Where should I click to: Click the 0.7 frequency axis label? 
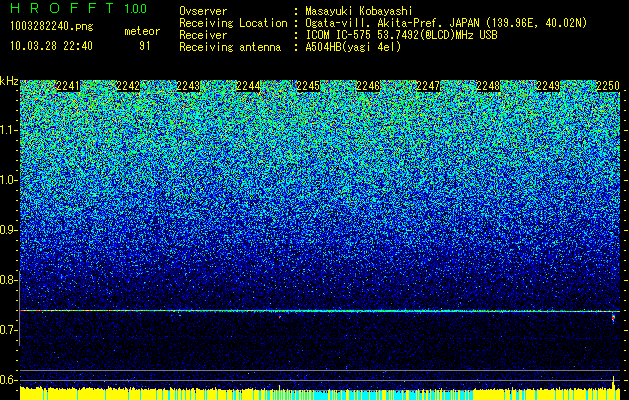pos(8,330)
